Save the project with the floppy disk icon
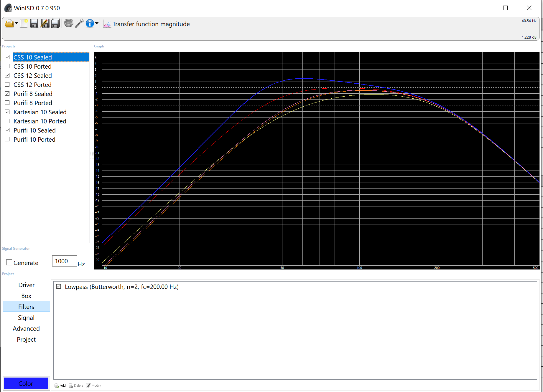Viewport: 543px width, 392px height. tap(34, 24)
